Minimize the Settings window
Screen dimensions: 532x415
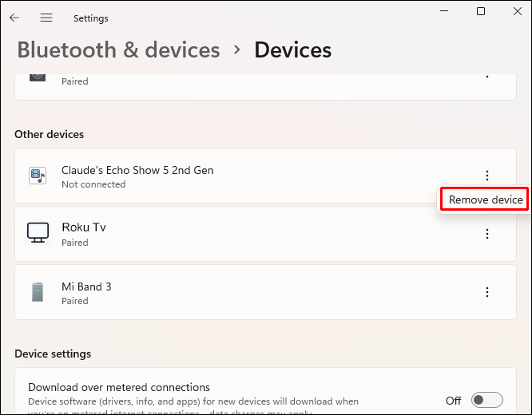coord(444,11)
